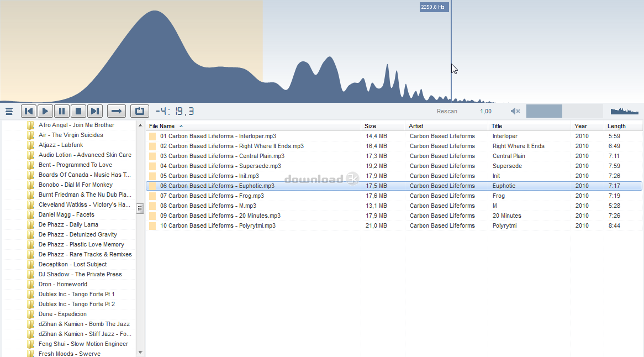Open folder Air - The Virgin Suicides
Viewport: 644px width, 357px height.
(71, 135)
